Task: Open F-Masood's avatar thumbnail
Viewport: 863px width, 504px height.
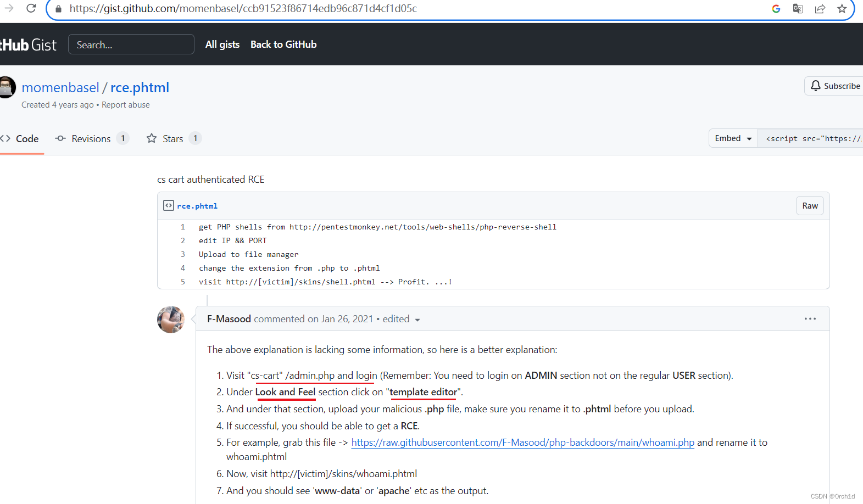Action: 171,320
